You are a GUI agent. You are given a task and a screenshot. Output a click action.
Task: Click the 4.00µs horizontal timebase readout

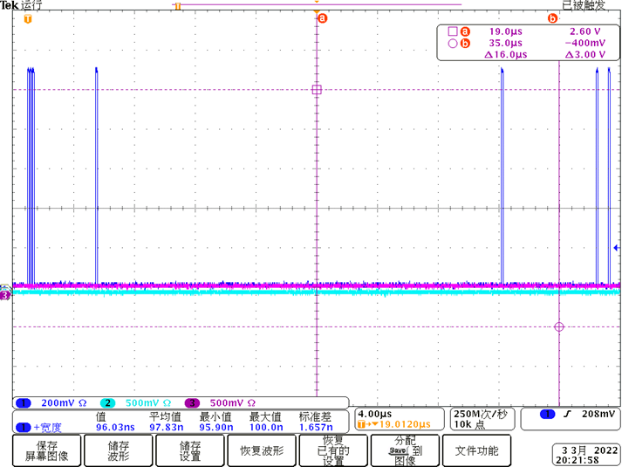(x=375, y=413)
